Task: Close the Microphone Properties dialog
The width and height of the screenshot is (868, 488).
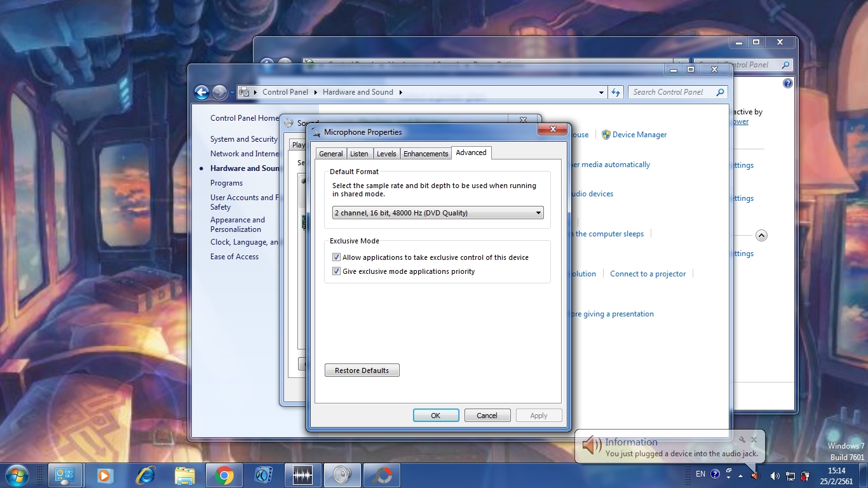Action: click(x=552, y=130)
